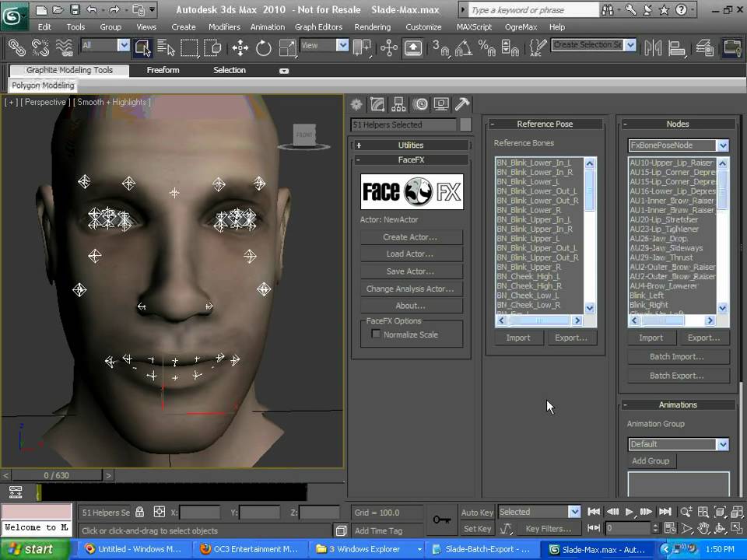Open the Default animation group dropdown
The image size is (747, 560).
point(723,444)
